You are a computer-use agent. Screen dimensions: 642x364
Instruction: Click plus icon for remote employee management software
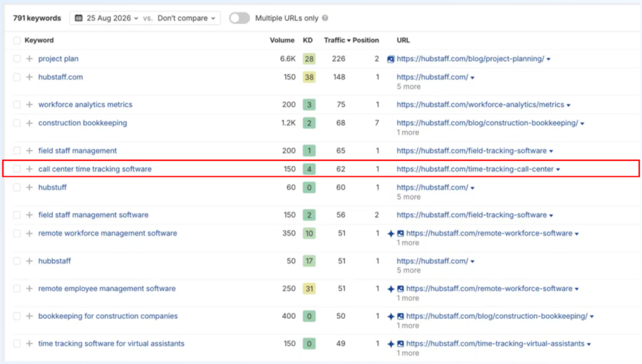click(29, 289)
